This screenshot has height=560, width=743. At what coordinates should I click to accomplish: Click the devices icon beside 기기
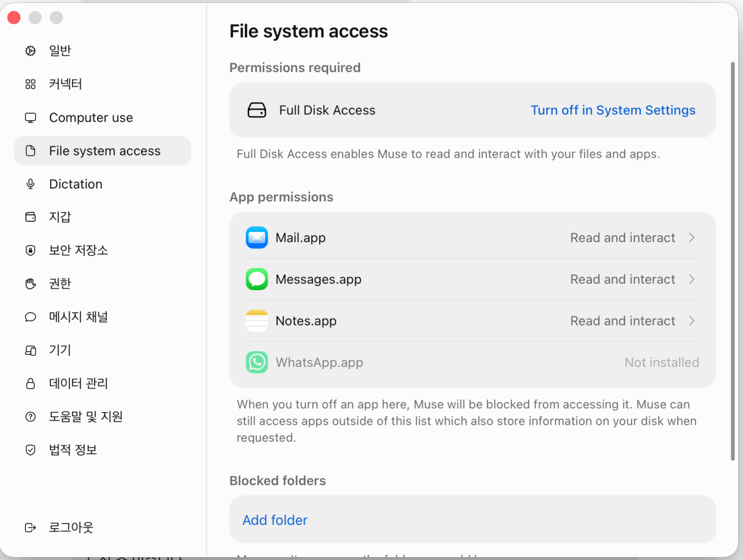[x=31, y=351]
